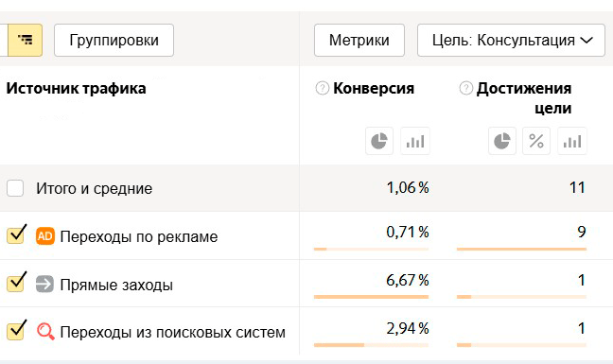This screenshot has height=364, width=613.
Task: Expand Переходы по рекламе row
Action: pyautogui.click(x=139, y=236)
